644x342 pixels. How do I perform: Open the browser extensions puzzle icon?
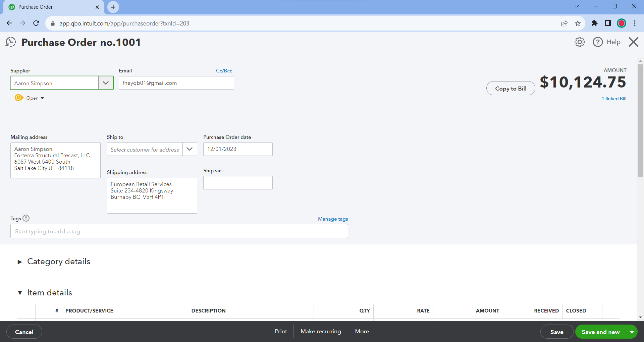point(594,23)
